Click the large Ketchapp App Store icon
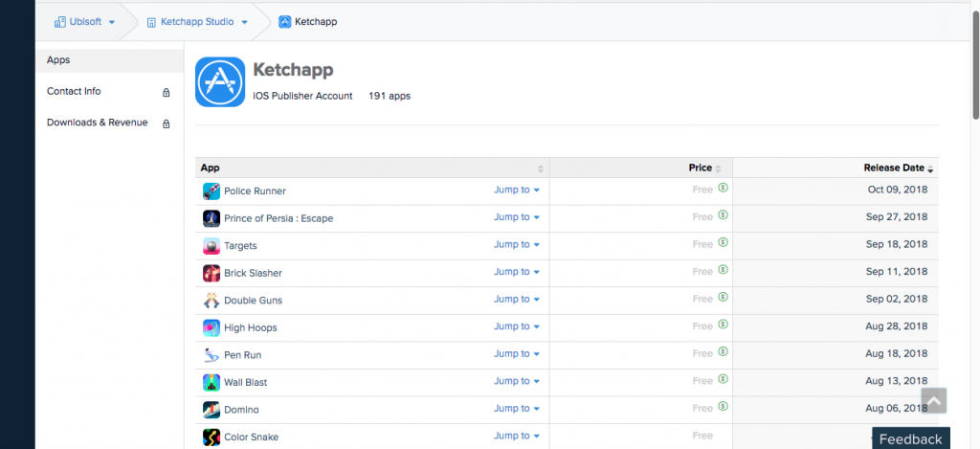The height and width of the screenshot is (449, 980). 220,82
